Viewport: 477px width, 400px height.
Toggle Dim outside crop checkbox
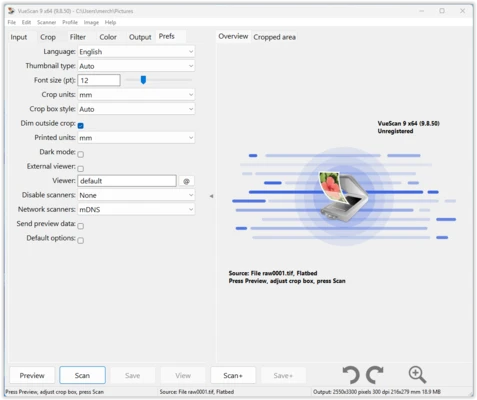point(81,126)
